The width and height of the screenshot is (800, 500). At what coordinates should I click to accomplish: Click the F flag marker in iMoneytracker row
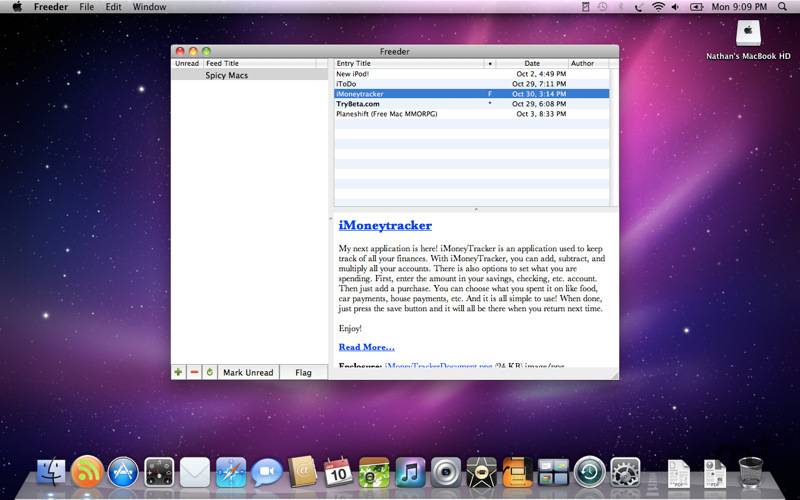click(490, 94)
